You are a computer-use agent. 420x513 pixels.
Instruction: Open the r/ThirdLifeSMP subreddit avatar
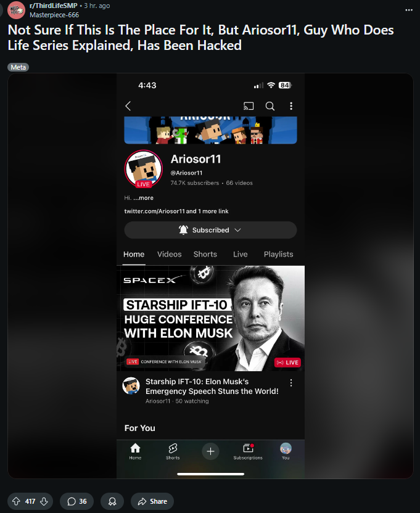tap(16, 10)
